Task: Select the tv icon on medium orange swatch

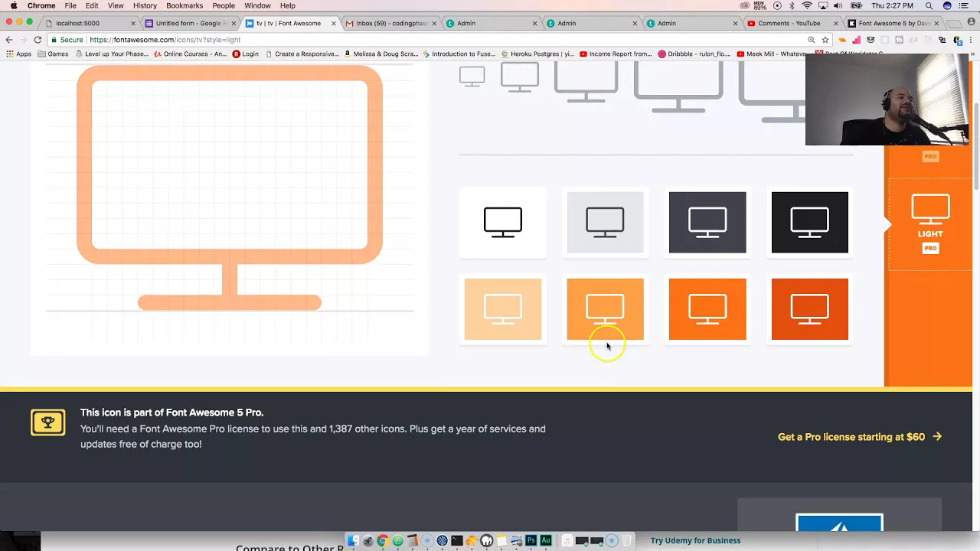Action: click(x=605, y=309)
